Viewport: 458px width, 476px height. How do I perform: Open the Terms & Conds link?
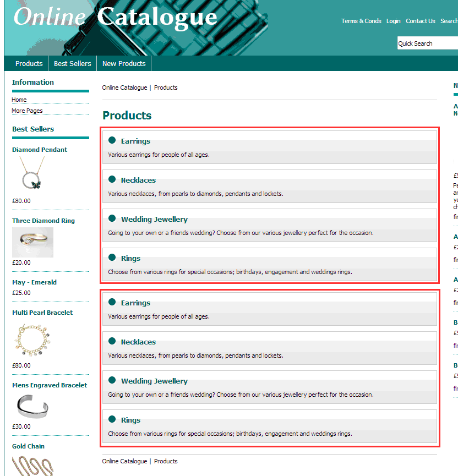[x=361, y=21]
